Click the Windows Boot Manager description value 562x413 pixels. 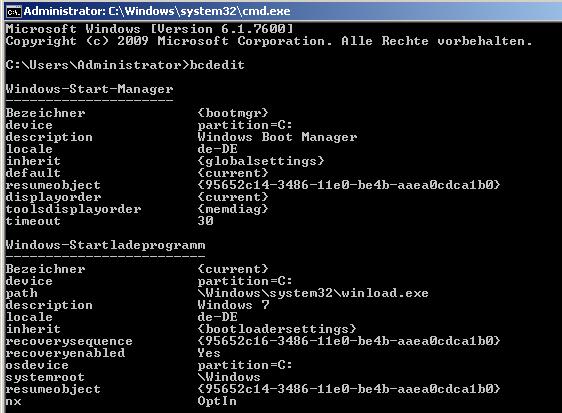coord(277,137)
